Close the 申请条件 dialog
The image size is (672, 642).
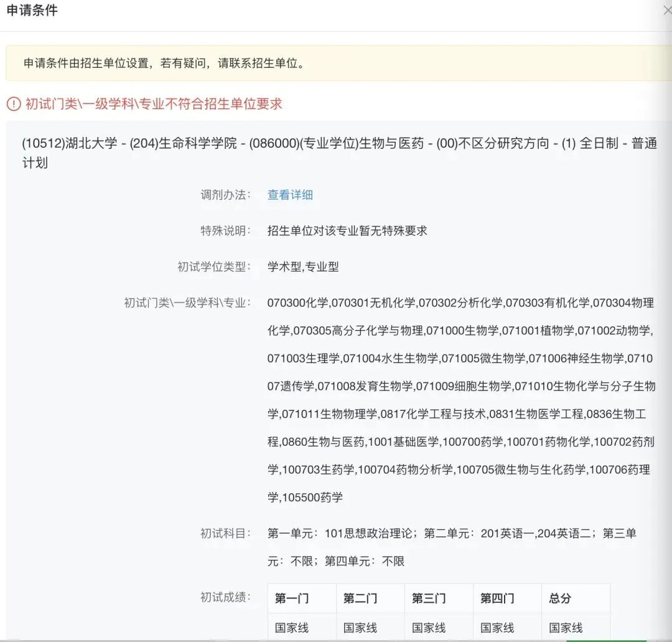pyautogui.click(x=667, y=10)
